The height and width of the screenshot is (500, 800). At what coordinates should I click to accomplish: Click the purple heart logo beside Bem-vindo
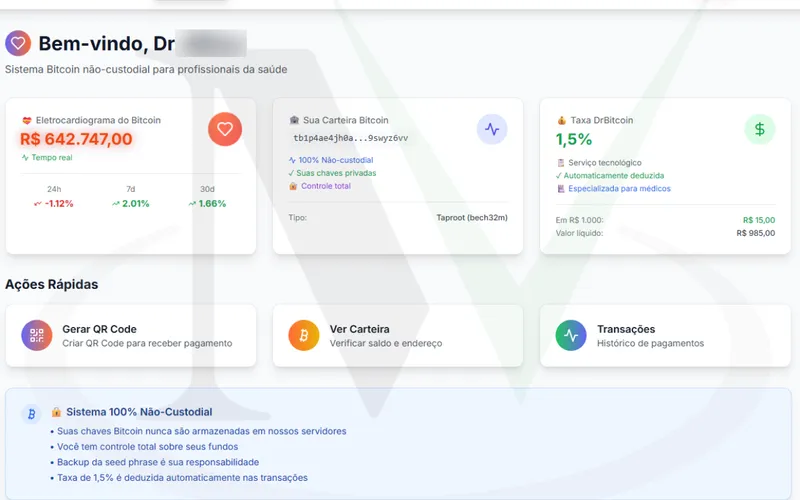coord(18,43)
